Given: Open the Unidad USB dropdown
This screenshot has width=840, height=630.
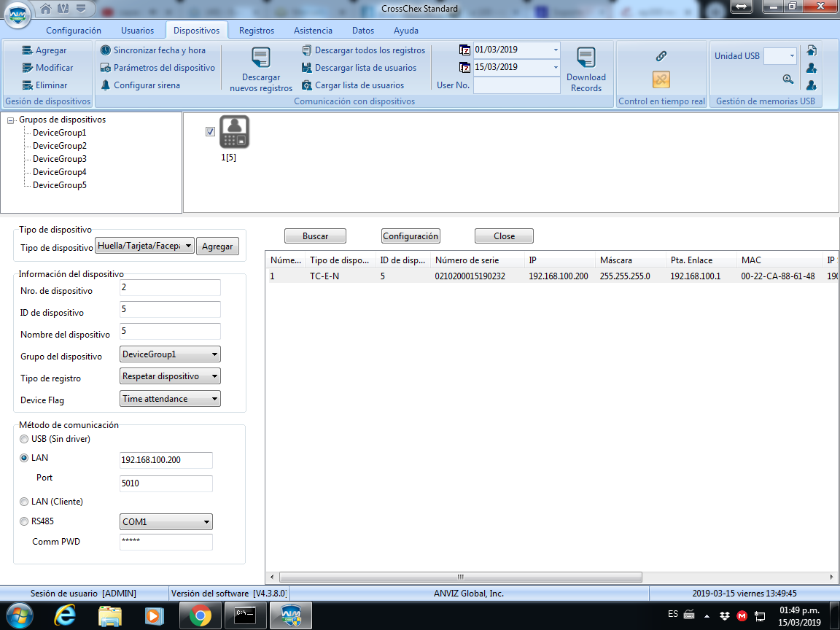Looking at the screenshot, I should 792,55.
